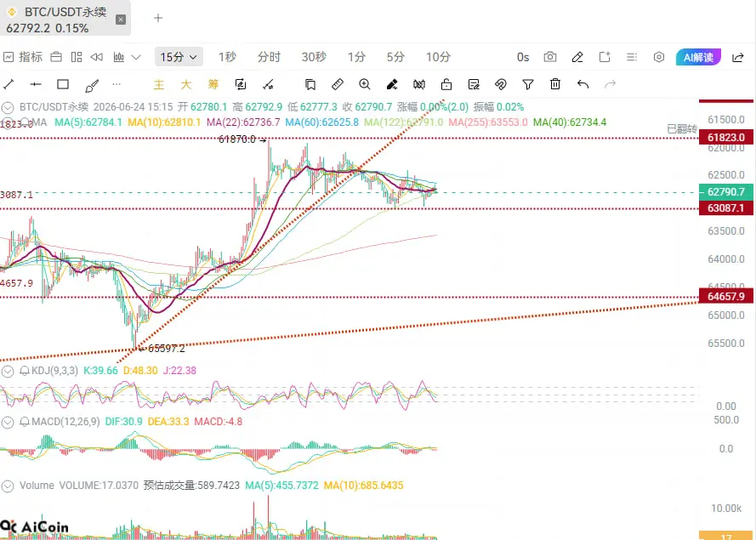Switch the multi-chart layout grid icon
This screenshot has height=540, width=756.
point(77,57)
